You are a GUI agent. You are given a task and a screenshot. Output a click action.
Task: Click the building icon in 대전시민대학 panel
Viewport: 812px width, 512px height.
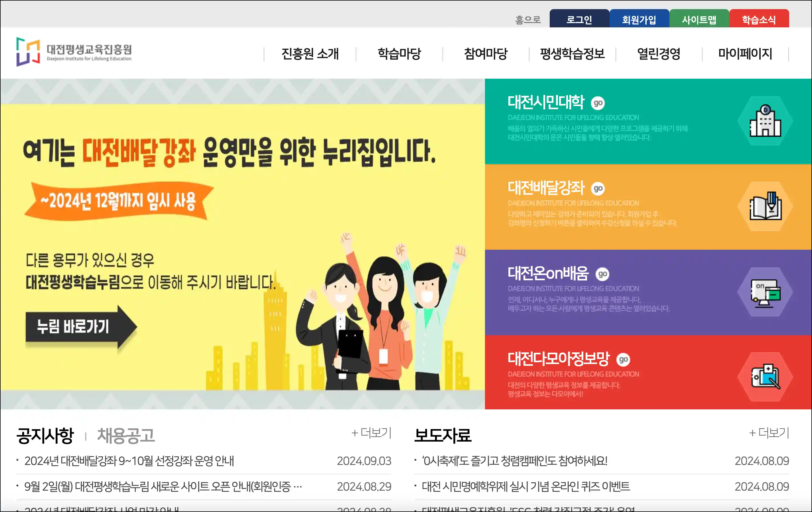765,121
